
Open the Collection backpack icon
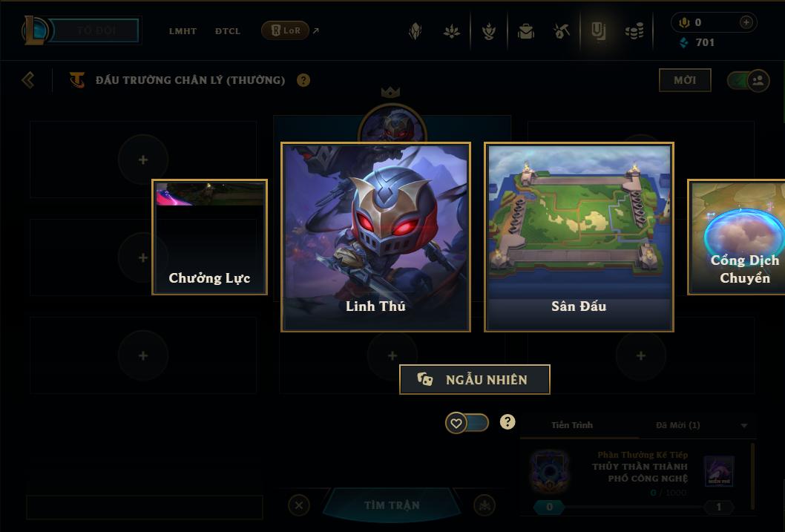click(x=525, y=31)
